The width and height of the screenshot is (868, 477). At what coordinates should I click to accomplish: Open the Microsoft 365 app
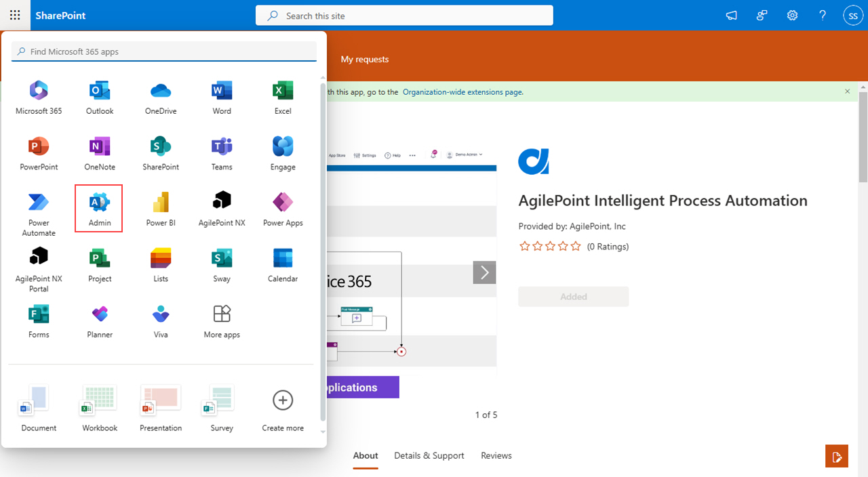point(39,98)
